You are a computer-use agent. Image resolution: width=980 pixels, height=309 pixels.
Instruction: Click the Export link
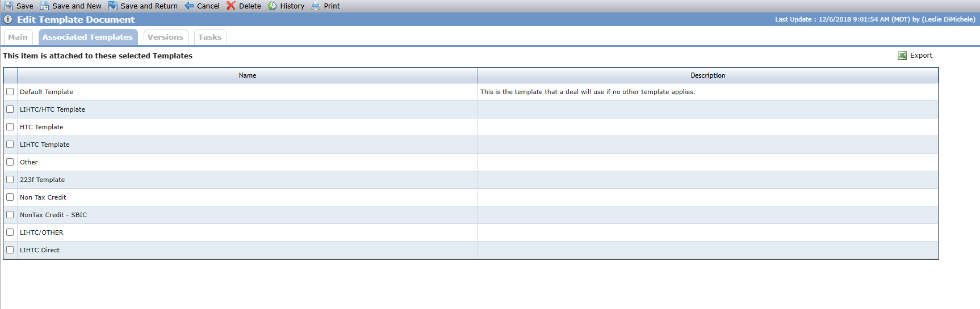click(921, 56)
